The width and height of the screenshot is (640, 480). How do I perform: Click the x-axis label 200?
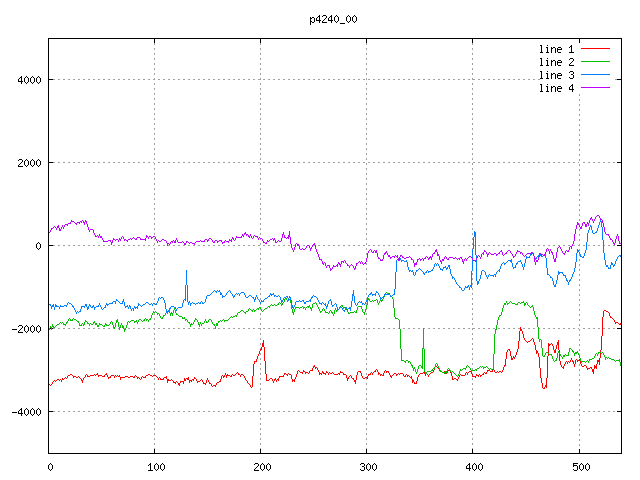tap(262, 467)
